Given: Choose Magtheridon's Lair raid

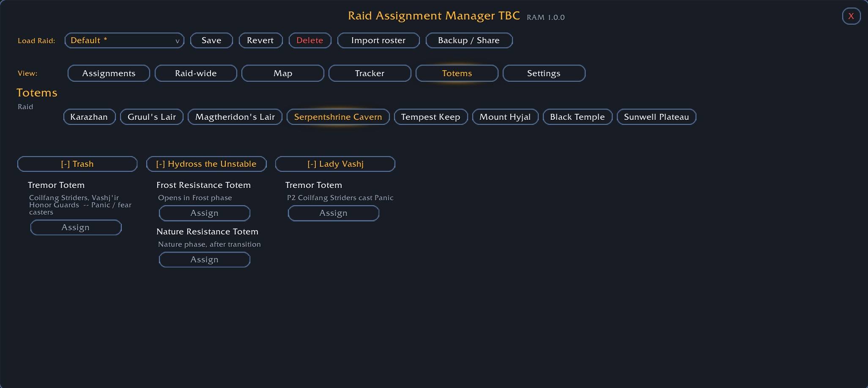Looking at the screenshot, I should click(235, 117).
